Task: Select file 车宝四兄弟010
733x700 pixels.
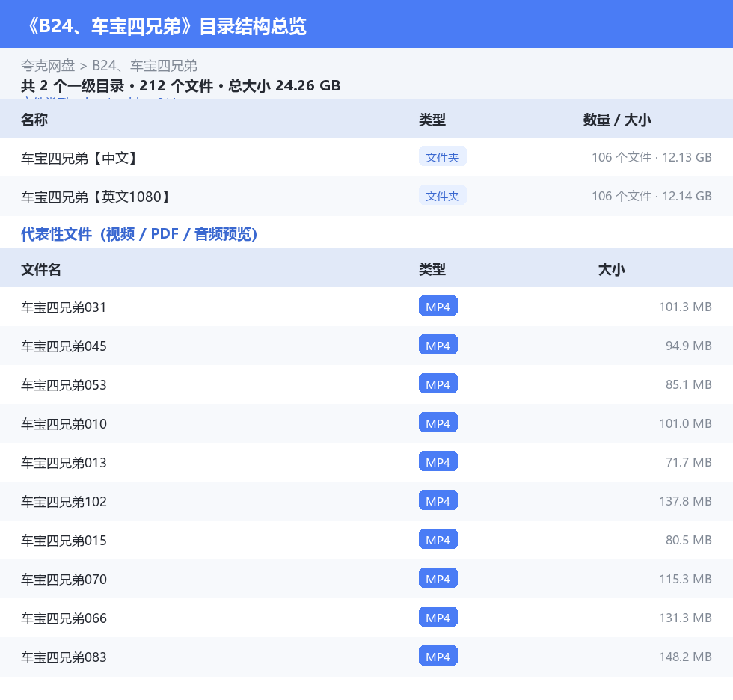Action: click(64, 423)
